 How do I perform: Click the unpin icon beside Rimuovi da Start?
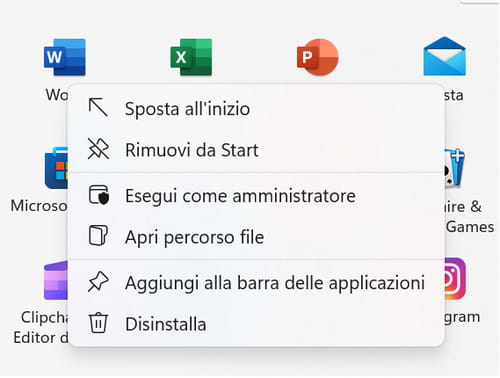click(x=98, y=149)
